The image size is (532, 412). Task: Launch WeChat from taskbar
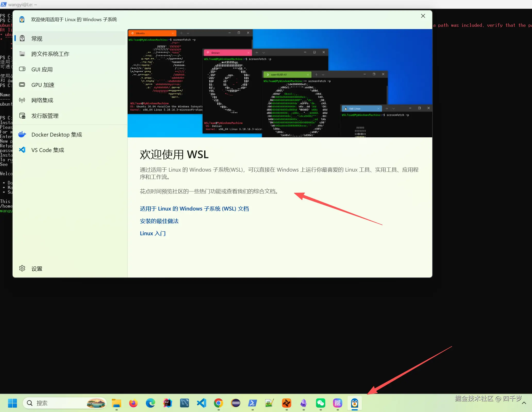click(320, 403)
